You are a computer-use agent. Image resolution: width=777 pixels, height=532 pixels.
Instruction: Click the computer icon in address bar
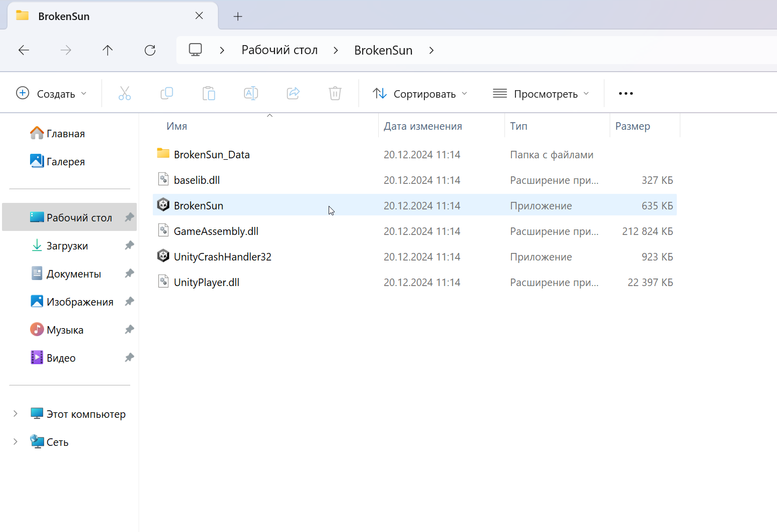(x=195, y=50)
